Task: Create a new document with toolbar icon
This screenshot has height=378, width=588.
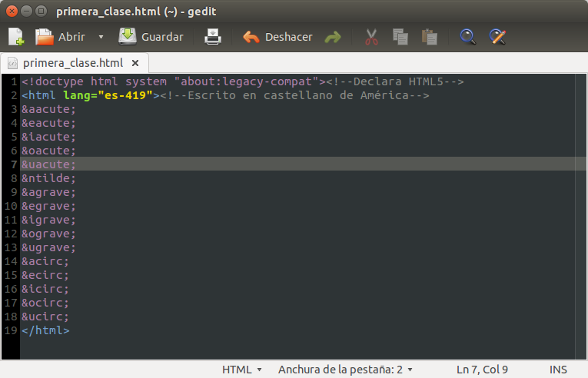Action: click(16, 37)
